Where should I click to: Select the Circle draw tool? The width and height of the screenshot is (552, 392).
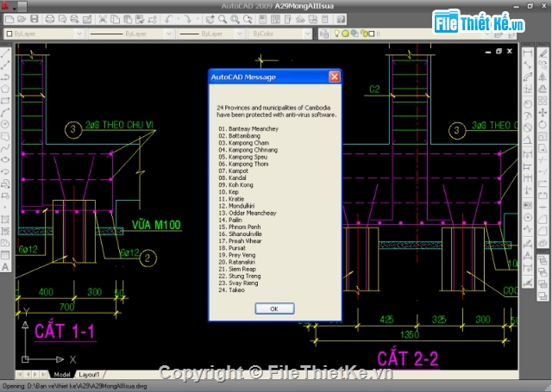(x=5, y=124)
